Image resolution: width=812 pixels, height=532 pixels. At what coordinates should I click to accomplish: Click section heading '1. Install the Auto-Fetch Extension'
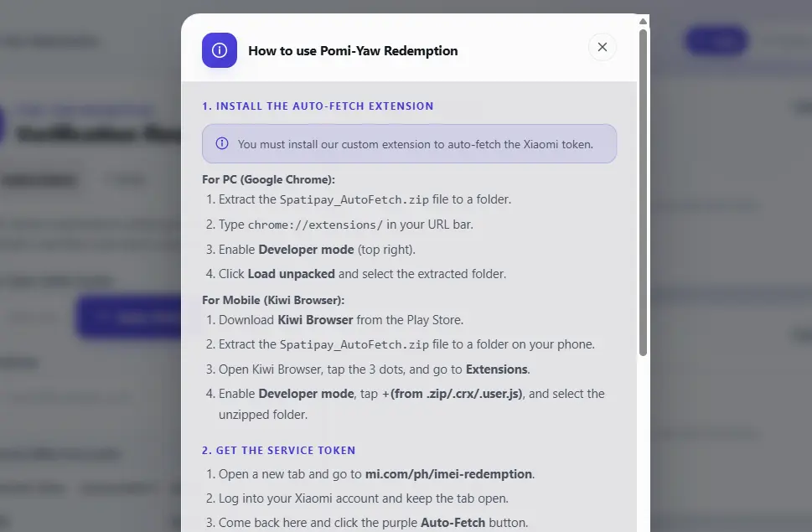(318, 106)
